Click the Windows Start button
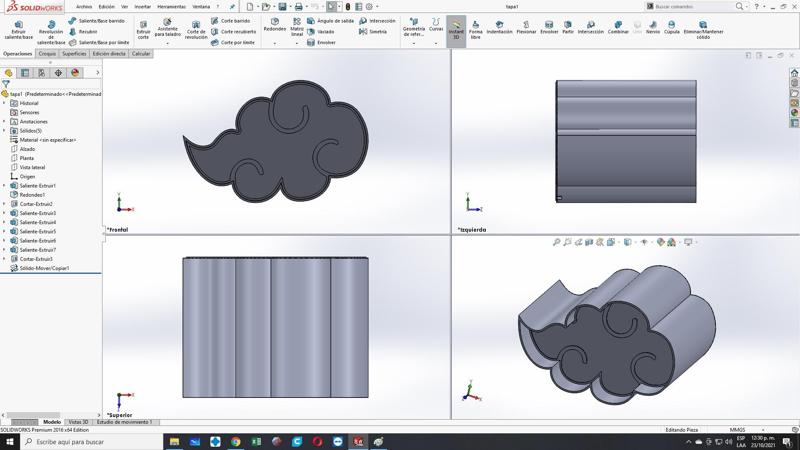 pos(8,441)
